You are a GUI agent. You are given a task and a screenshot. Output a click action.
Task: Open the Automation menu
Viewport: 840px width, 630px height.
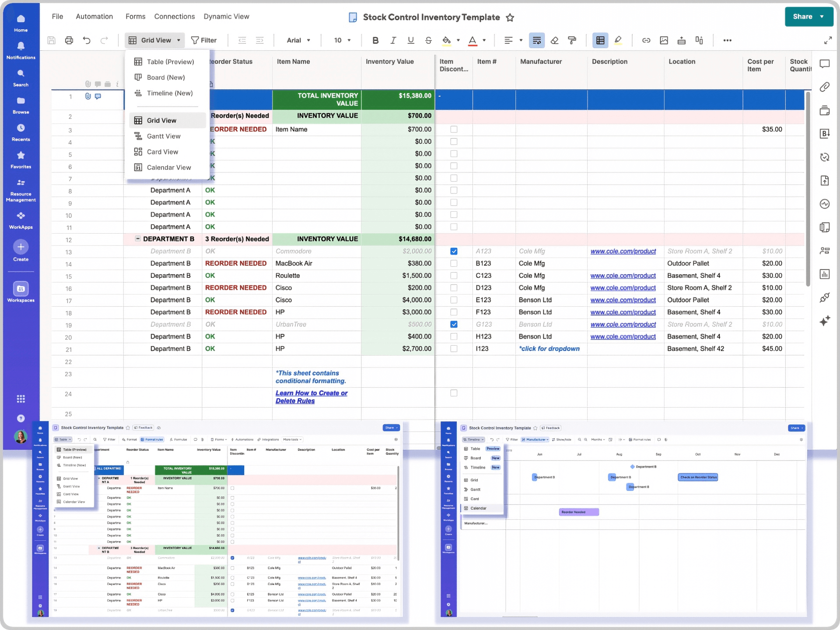[94, 17]
